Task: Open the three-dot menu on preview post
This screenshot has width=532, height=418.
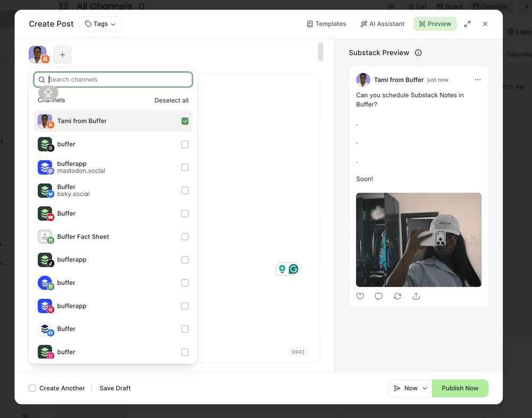Action: click(477, 80)
